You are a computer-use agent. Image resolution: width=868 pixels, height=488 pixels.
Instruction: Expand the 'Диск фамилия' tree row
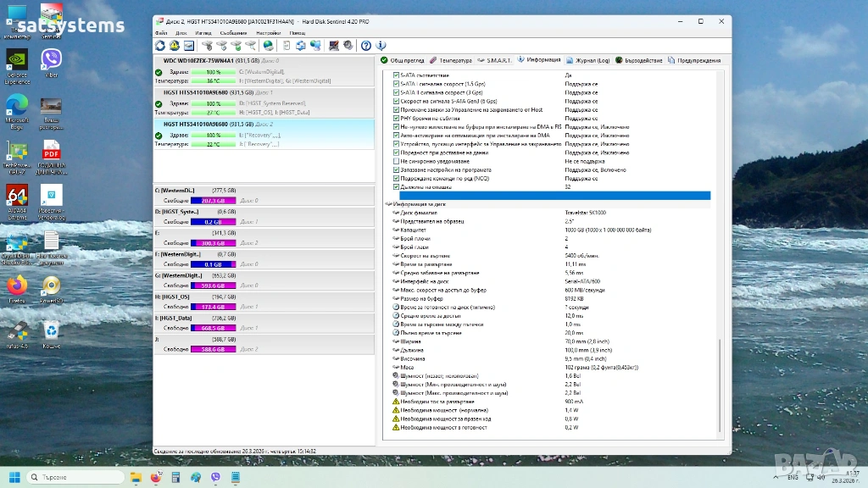(396, 212)
